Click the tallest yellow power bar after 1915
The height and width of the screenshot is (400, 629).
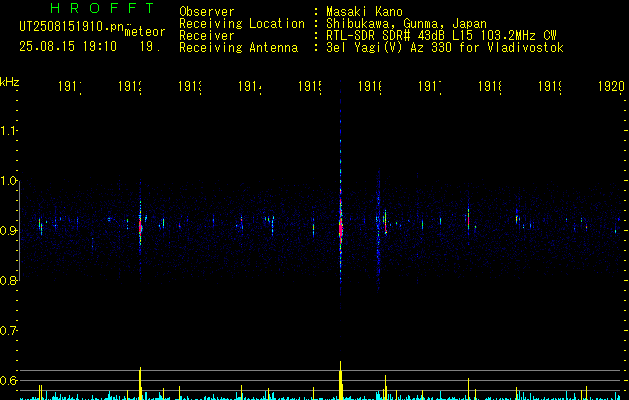341,380
